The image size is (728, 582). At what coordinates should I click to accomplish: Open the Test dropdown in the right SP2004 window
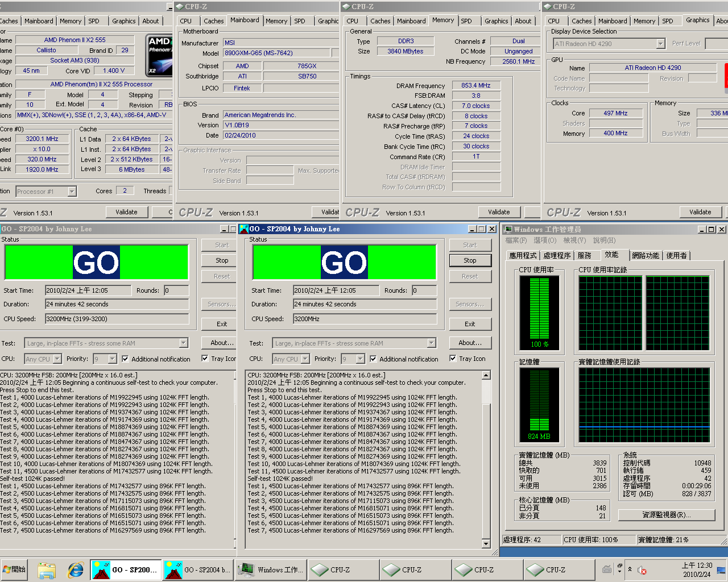click(x=431, y=343)
